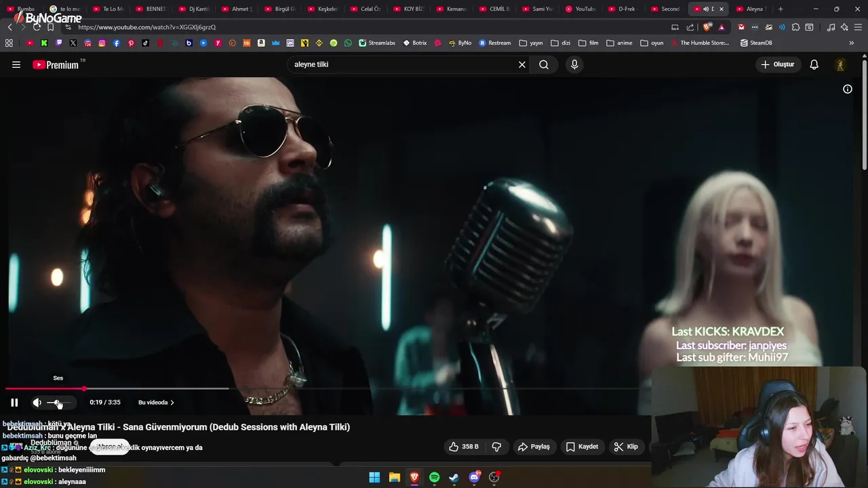Click the Oluştur create button
The height and width of the screenshot is (488, 868).
coord(777,64)
